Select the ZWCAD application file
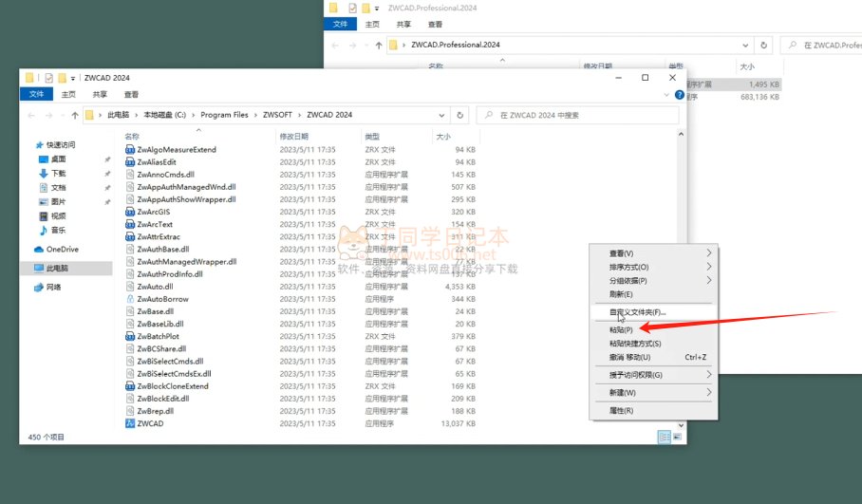This screenshot has width=862, height=504. click(150, 423)
